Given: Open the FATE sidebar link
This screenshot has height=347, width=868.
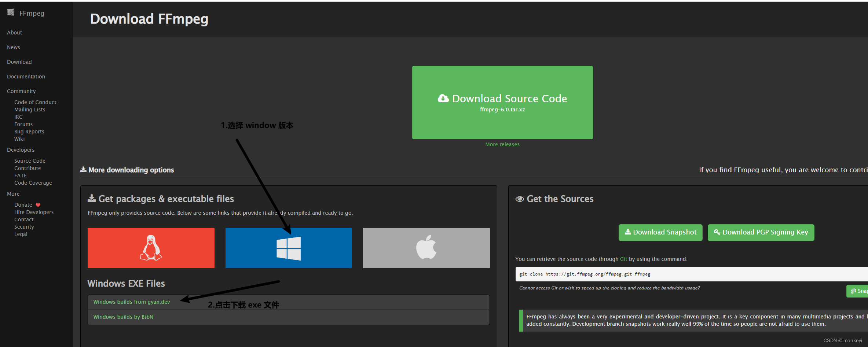Looking at the screenshot, I should click(21, 176).
